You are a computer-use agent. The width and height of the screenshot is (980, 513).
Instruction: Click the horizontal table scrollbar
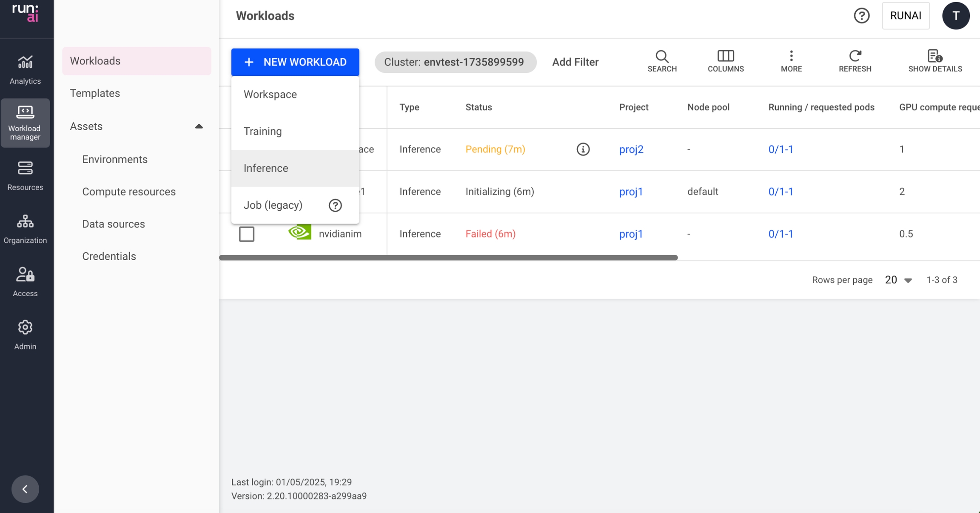(448, 258)
